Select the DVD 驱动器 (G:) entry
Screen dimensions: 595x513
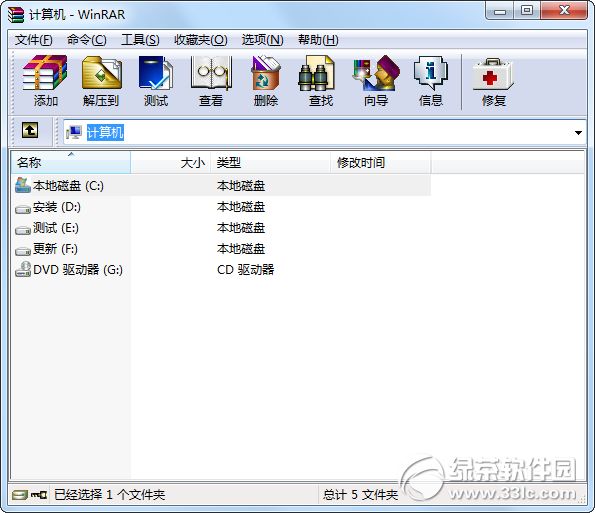pos(78,269)
